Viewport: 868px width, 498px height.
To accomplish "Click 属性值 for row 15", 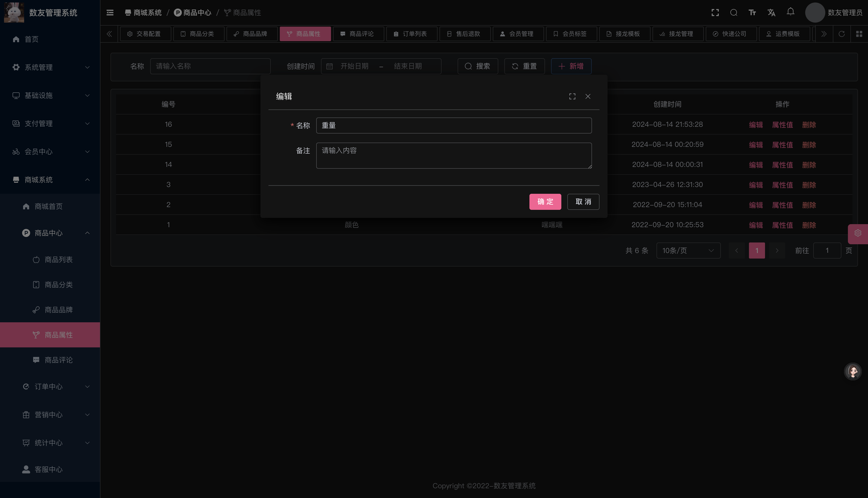I will click(782, 145).
